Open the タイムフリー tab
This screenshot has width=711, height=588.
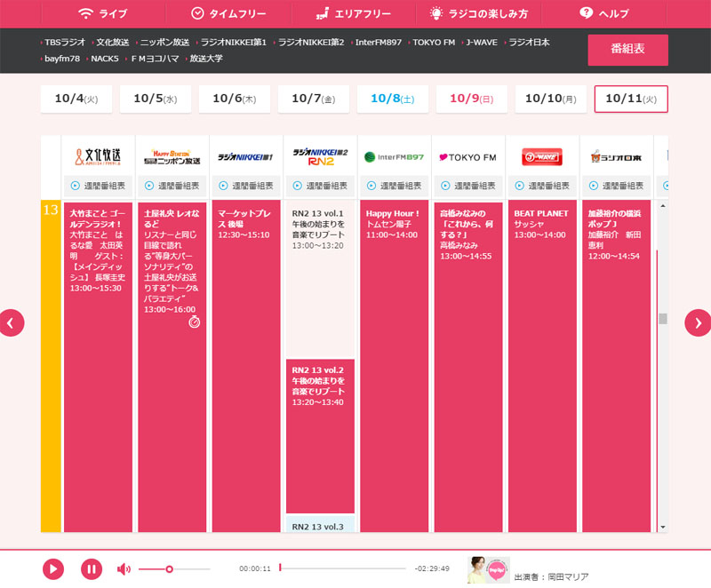[228, 13]
